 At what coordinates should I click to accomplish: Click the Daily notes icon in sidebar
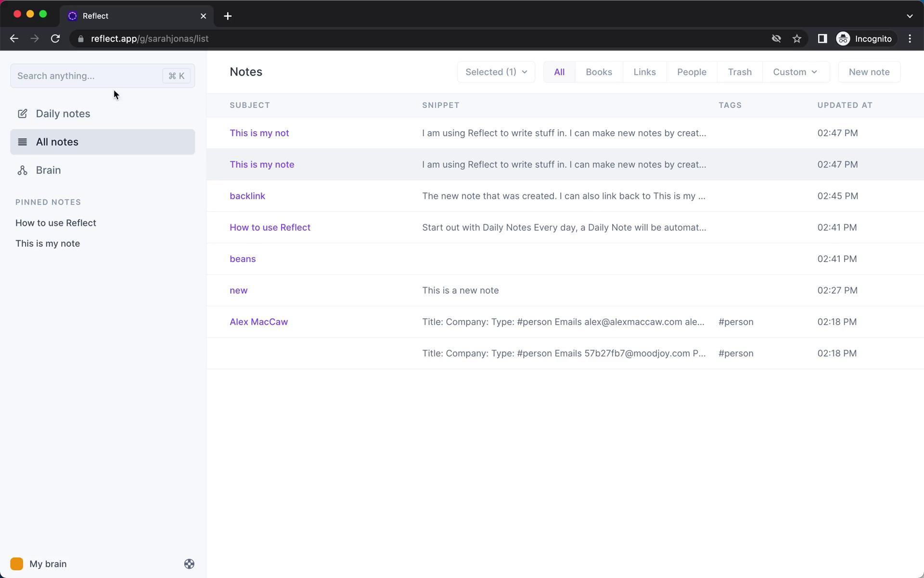21,113
